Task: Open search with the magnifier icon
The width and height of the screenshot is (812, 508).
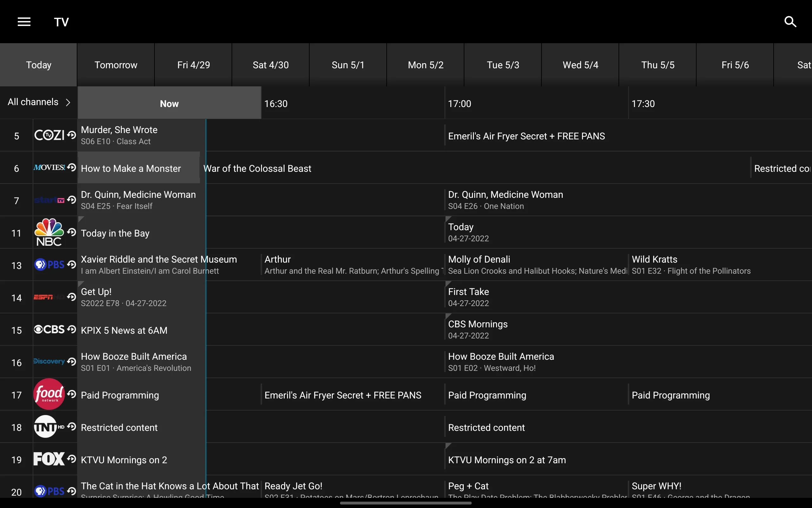Action: (x=790, y=22)
